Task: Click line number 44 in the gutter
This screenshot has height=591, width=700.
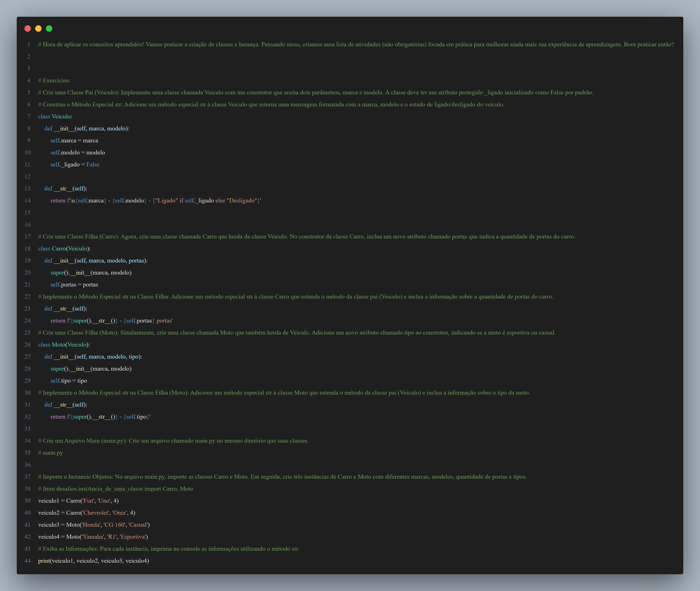Action: pos(27,561)
